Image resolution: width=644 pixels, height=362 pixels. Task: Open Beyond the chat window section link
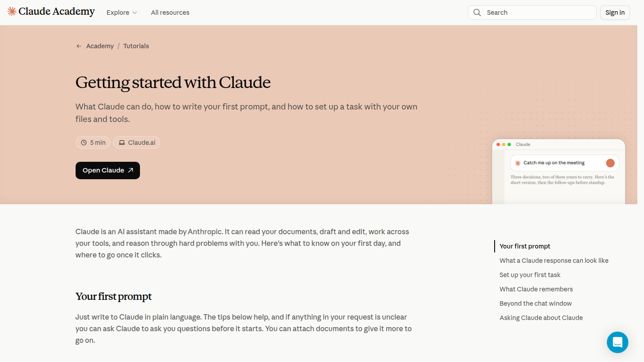coord(535,303)
